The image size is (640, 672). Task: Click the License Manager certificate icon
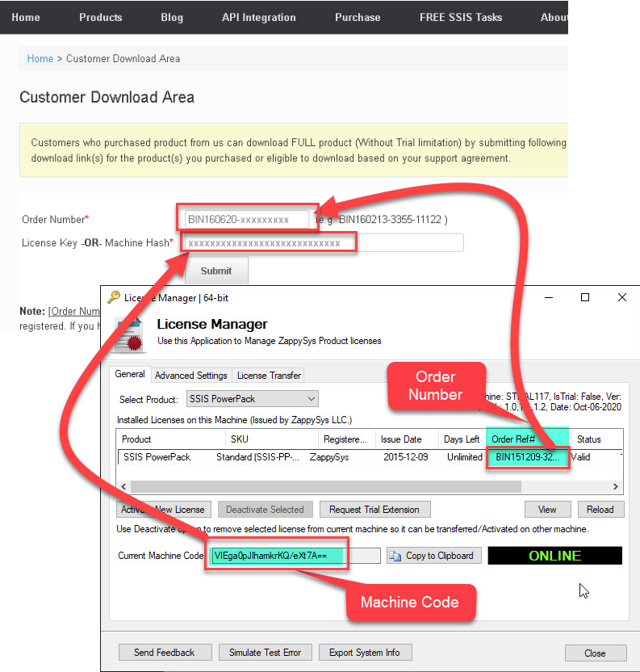130,336
